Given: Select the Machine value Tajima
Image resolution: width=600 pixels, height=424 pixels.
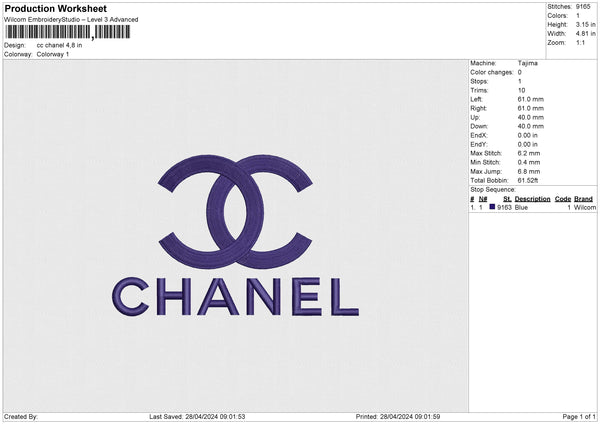Looking at the screenshot, I should (528, 63).
